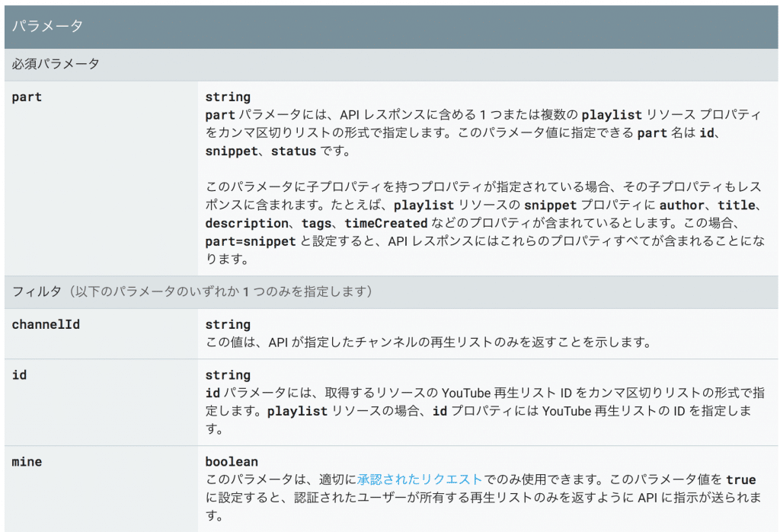Click the channelId parameter name
This screenshot has width=780, height=532.
pyautogui.click(x=46, y=324)
